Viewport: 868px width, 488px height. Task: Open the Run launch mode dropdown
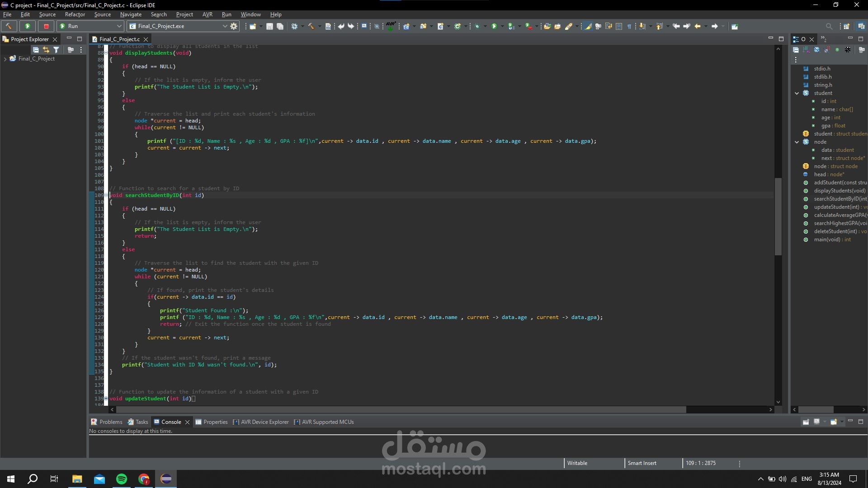[119, 26]
